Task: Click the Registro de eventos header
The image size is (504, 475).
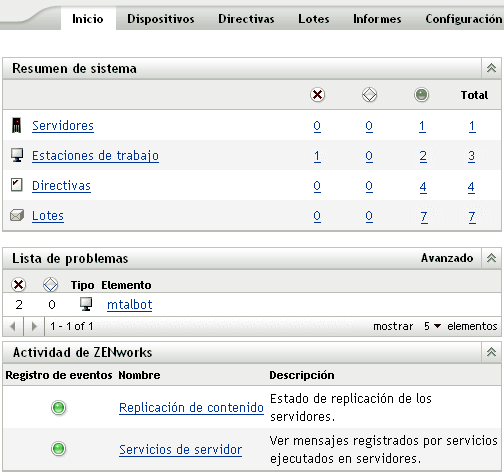Action: pos(59,375)
